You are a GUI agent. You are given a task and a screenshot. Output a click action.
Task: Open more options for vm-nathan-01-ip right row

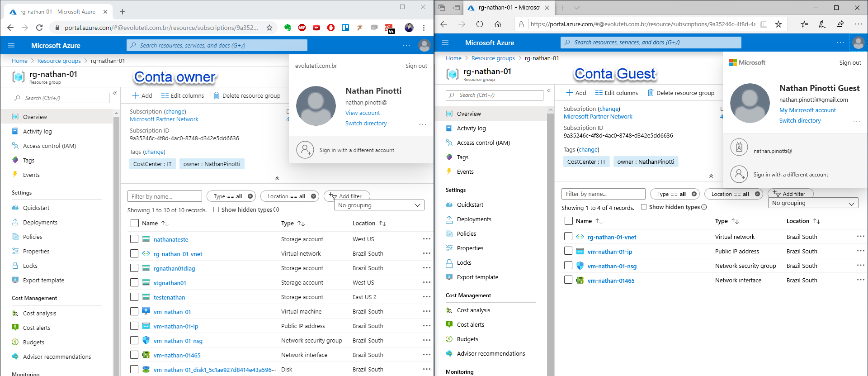click(x=860, y=251)
